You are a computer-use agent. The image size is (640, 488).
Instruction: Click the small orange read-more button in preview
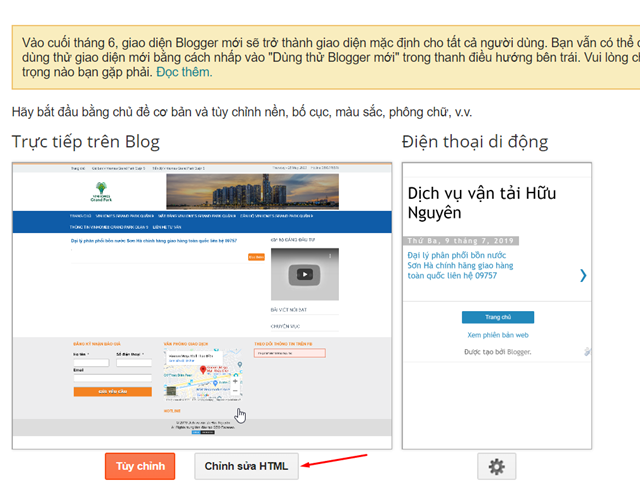256,257
